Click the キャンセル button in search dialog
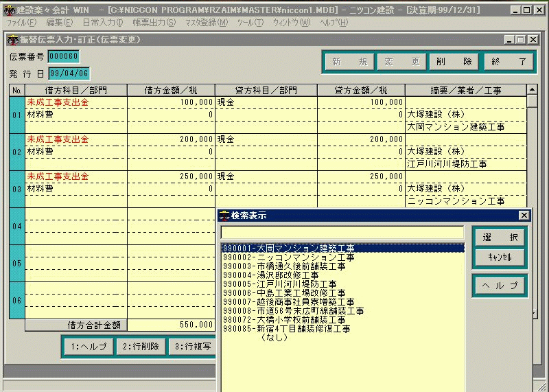Image resolution: width=549 pixels, height=392 pixels. [500, 257]
